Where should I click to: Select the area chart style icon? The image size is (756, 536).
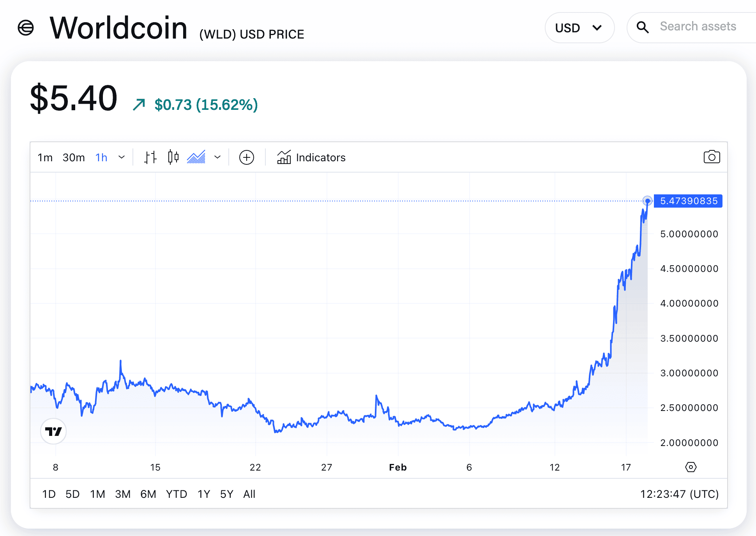pyautogui.click(x=197, y=157)
